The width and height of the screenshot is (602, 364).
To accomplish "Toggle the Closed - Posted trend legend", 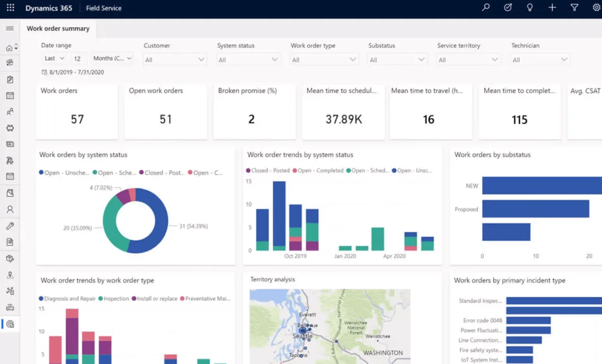I will click(268, 170).
